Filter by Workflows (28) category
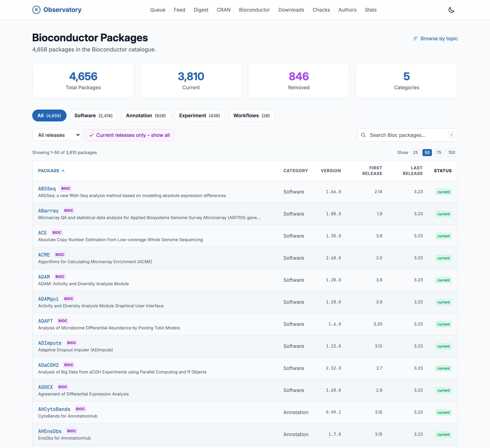Viewport: 490px width, 448px height. (x=252, y=115)
